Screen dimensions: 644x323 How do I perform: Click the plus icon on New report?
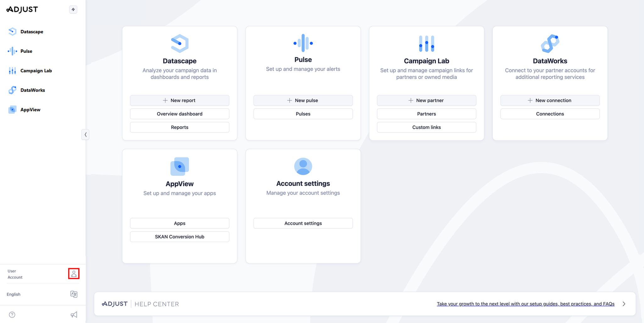pyautogui.click(x=165, y=100)
